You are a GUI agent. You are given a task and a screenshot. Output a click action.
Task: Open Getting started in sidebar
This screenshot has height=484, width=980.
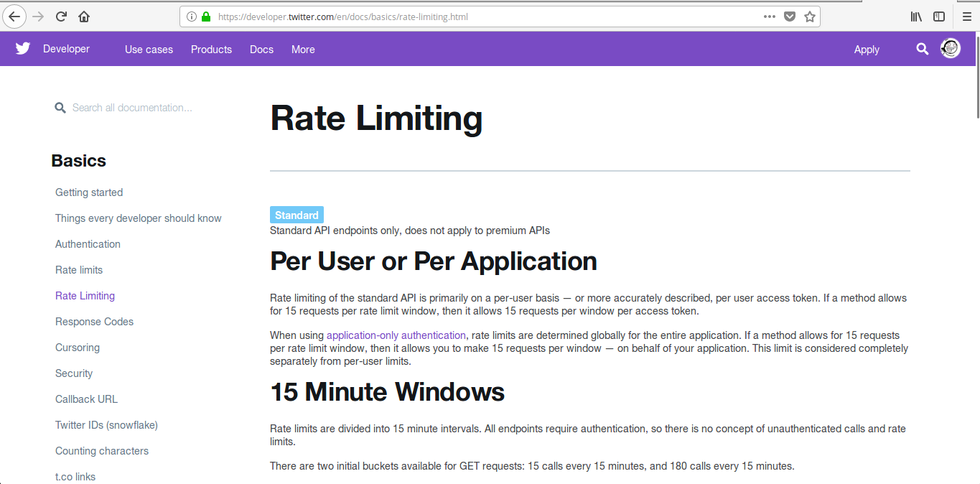click(x=89, y=192)
